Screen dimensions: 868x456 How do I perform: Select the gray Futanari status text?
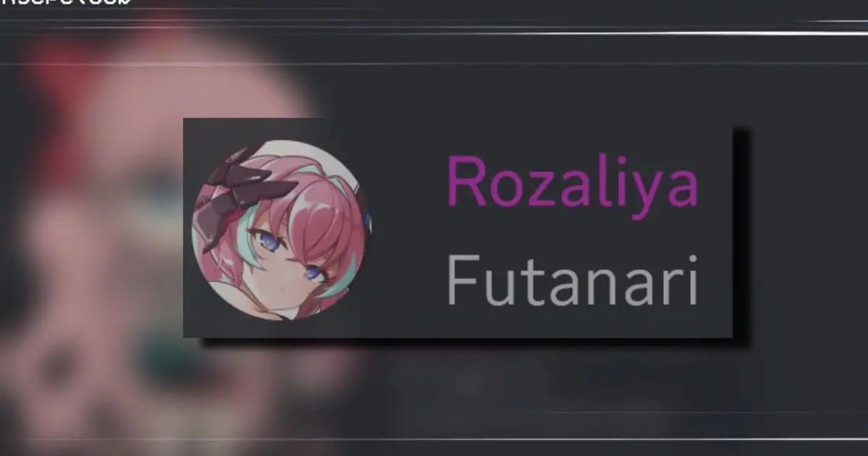(x=571, y=281)
